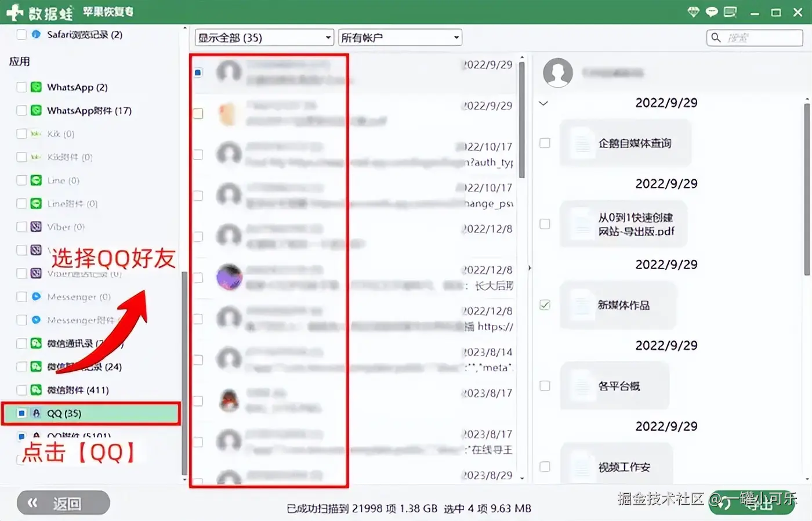Viewport: 812px width, 521px height.
Task: Open the 视频工作安 file card
Action: (616, 464)
